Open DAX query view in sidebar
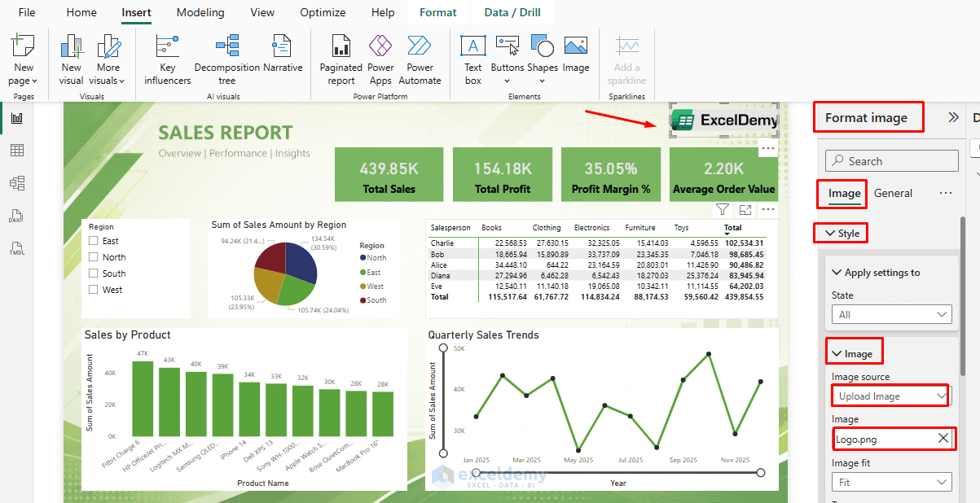 pyautogui.click(x=16, y=216)
